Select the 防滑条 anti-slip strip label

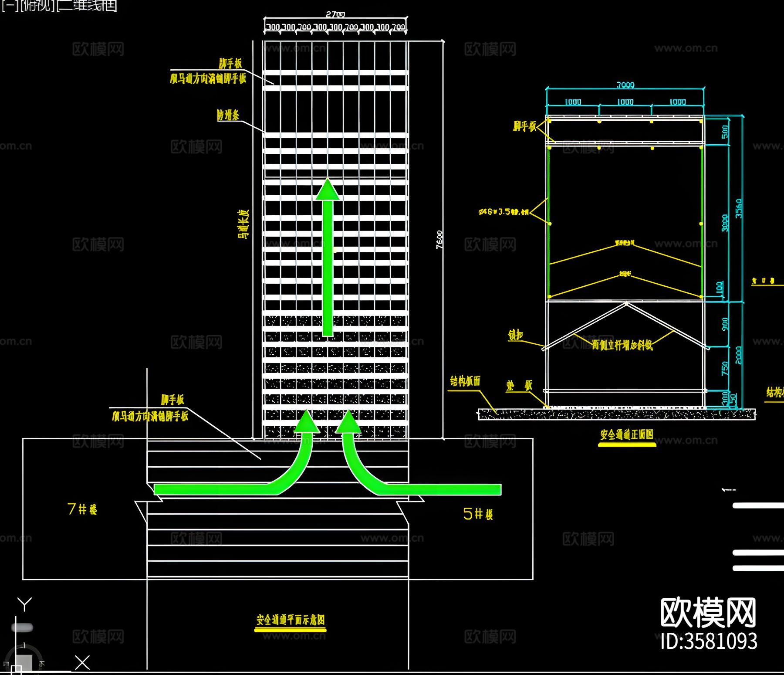pyautogui.click(x=228, y=115)
